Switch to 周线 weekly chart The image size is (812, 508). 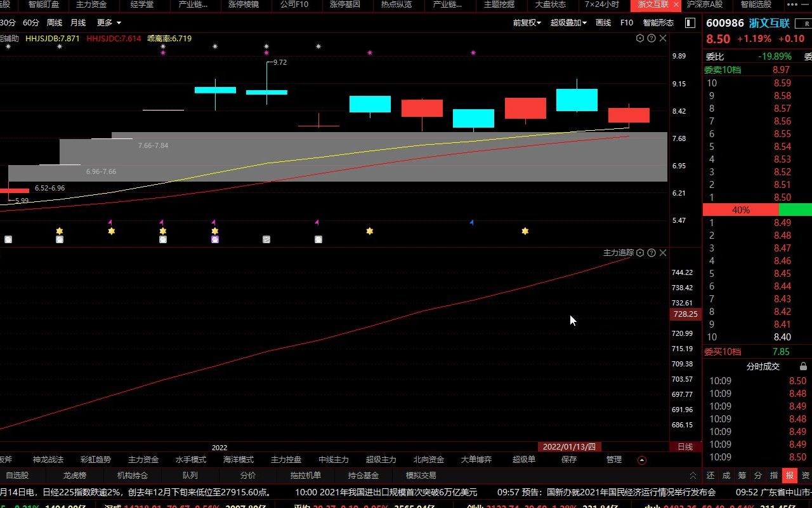pos(55,23)
